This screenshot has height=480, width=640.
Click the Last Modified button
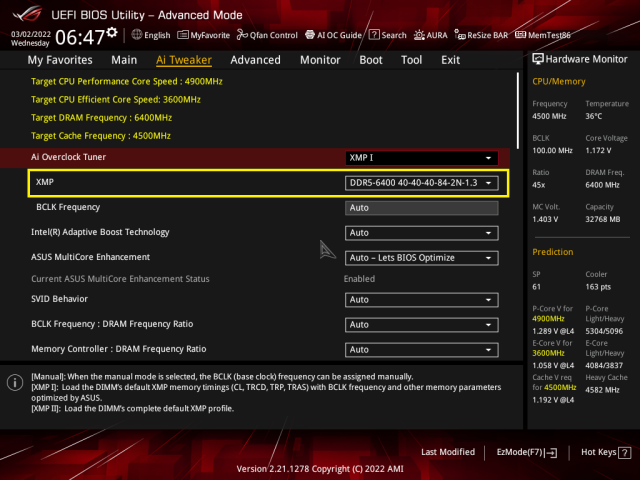pos(448,452)
